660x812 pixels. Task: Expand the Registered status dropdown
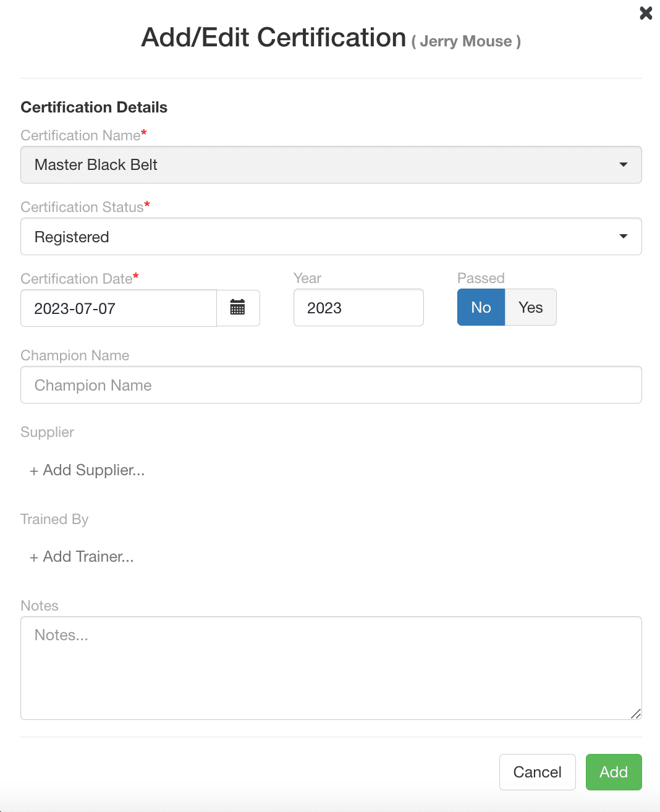click(x=331, y=237)
